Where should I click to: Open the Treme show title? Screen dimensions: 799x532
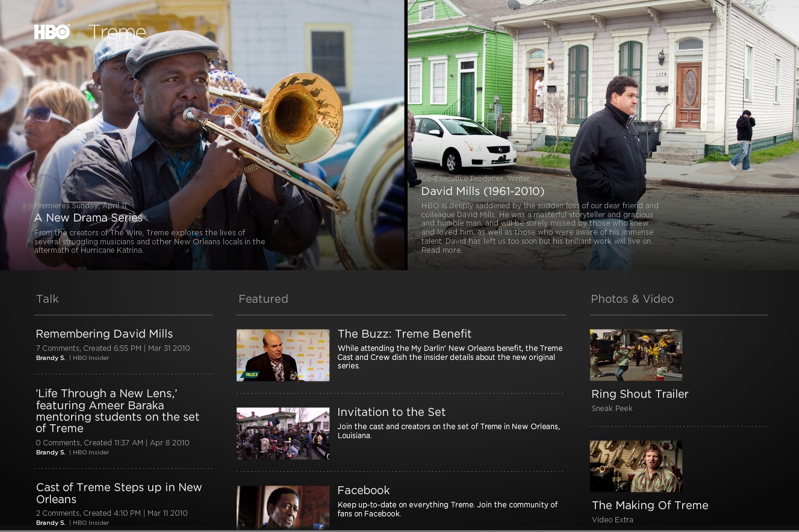[x=117, y=32]
